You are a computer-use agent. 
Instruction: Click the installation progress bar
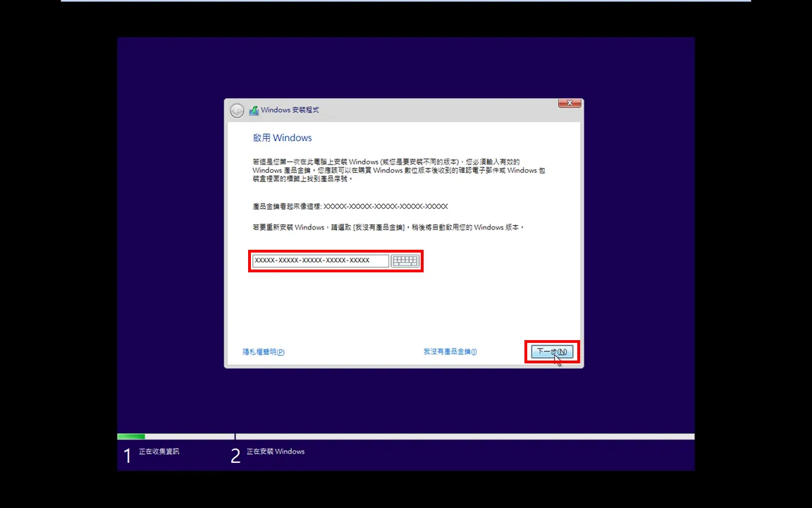405,437
